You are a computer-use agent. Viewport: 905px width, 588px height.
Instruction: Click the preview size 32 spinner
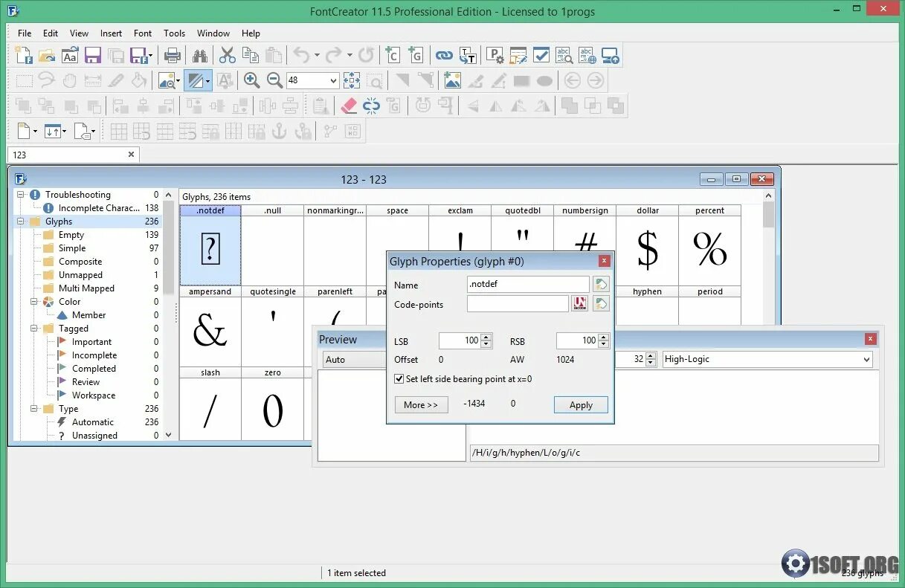pyautogui.click(x=652, y=359)
